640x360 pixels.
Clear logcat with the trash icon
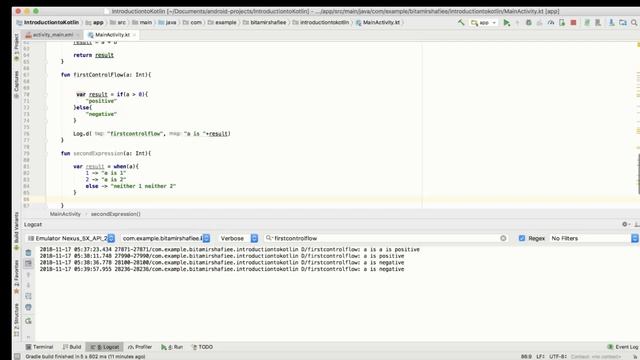pyautogui.click(x=28, y=253)
